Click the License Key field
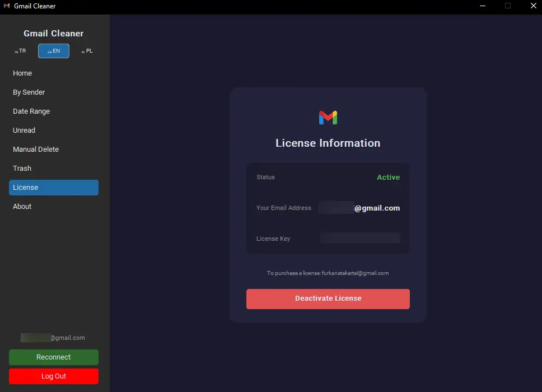Image resolution: width=542 pixels, height=392 pixels. 360,238
